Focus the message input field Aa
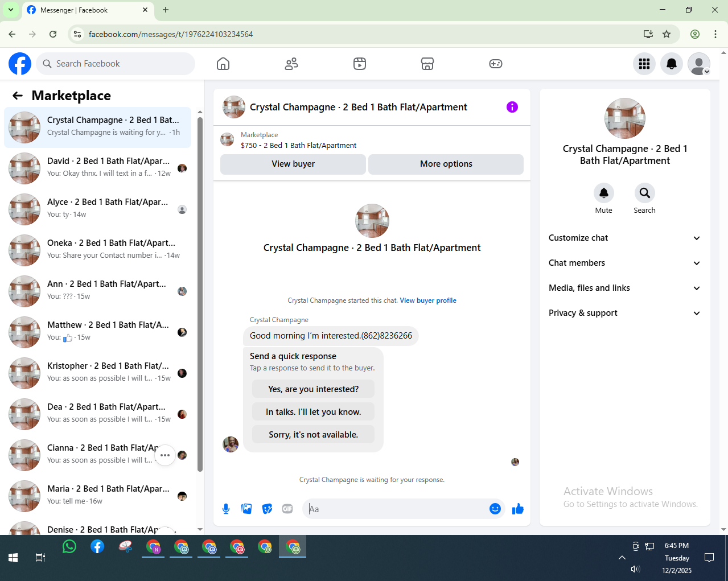Viewport: 728px width, 581px height. click(397, 509)
